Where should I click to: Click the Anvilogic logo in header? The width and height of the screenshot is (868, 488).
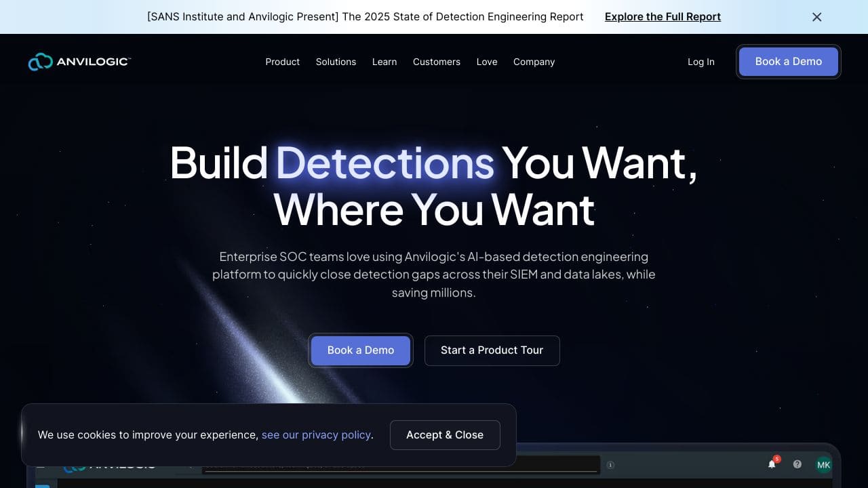79,62
